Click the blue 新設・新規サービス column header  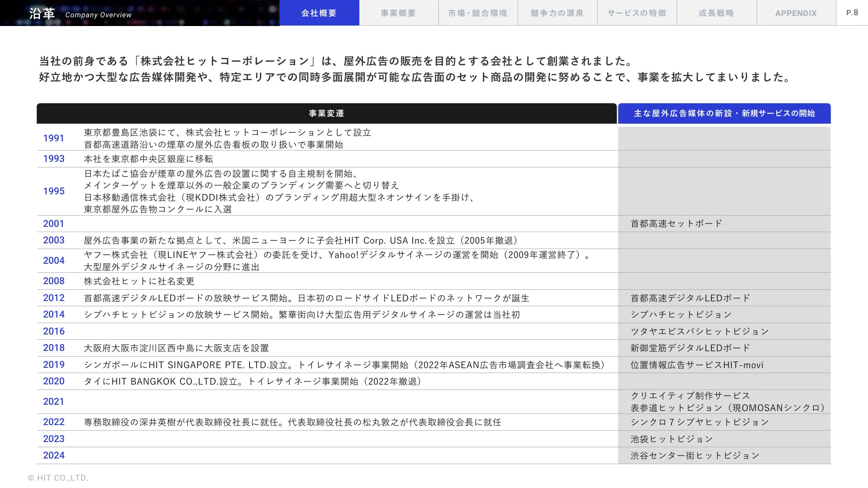pos(724,113)
